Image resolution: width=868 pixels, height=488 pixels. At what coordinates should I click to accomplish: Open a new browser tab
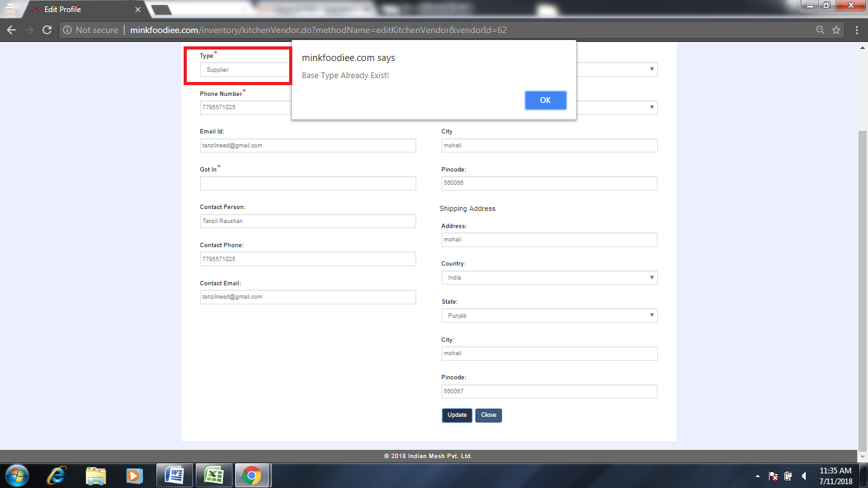click(161, 10)
